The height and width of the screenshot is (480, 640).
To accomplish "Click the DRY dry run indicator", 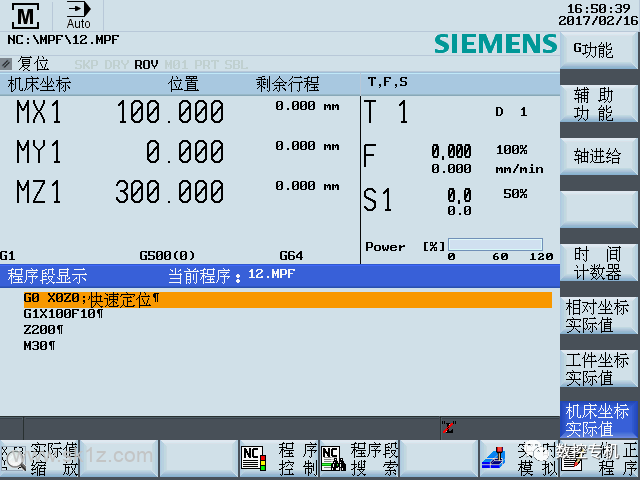I will pyautogui.click(x=116, y=64).
